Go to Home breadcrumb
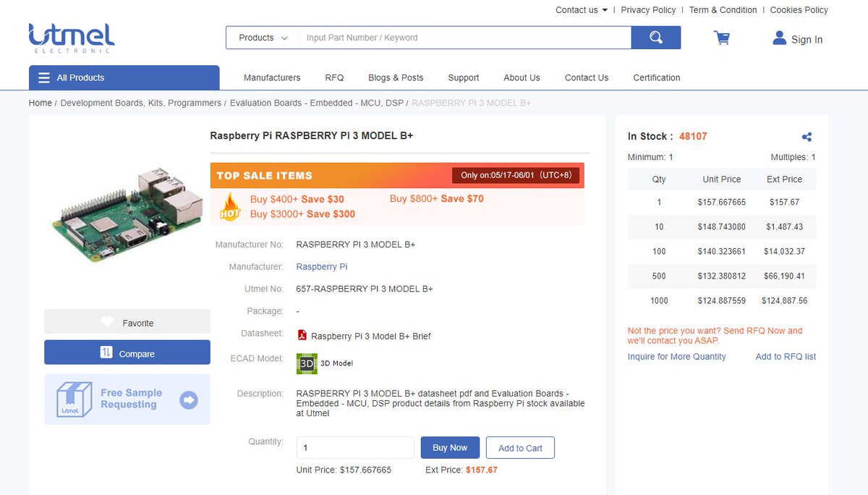The image size is (868, 495). pyautogui.click(x=41, y=103)
